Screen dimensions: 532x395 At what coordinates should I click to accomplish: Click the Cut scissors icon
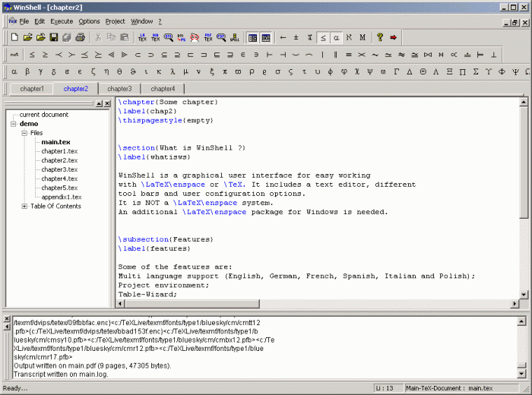[x=98, y=37]
